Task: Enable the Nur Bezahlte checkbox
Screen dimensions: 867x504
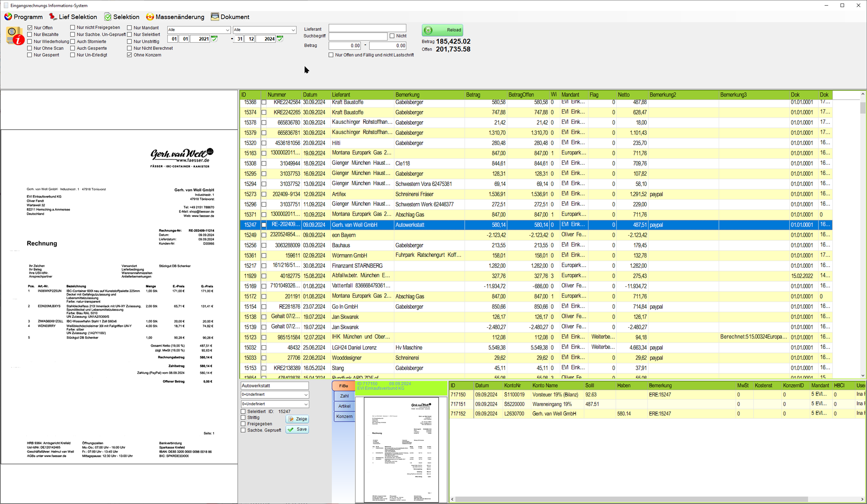Action: (x=30, y=34)
